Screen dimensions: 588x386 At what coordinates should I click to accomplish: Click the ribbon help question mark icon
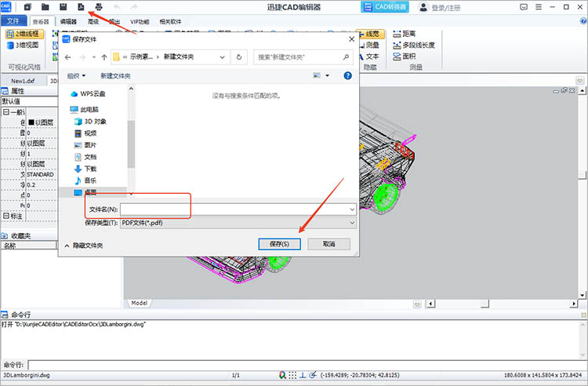tap(583, 21)
